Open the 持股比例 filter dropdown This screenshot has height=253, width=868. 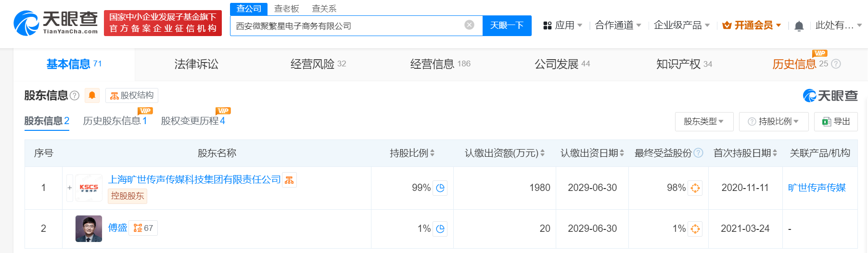pos(774,122)
